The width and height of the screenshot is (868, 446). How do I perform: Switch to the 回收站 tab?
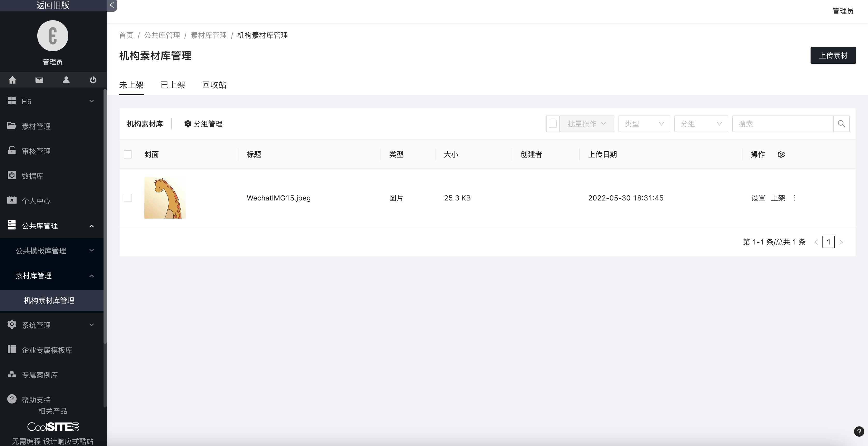(x=214, y=85)
